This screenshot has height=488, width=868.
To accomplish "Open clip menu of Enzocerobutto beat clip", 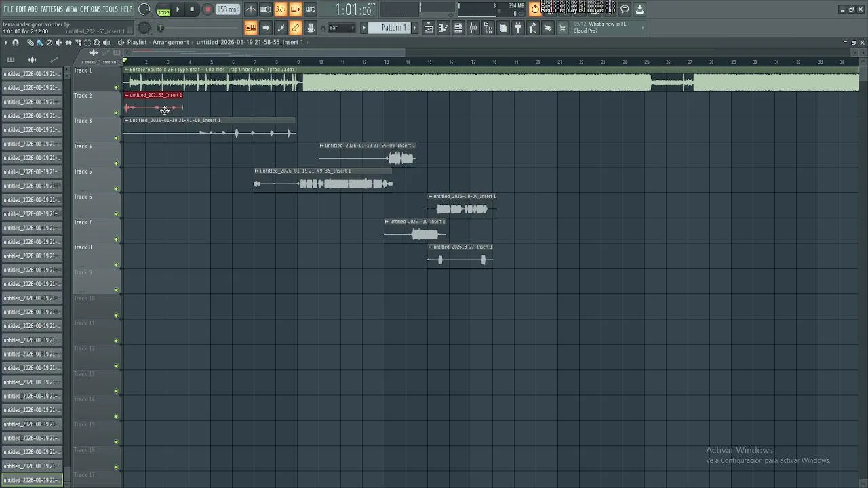I will 127,70.
